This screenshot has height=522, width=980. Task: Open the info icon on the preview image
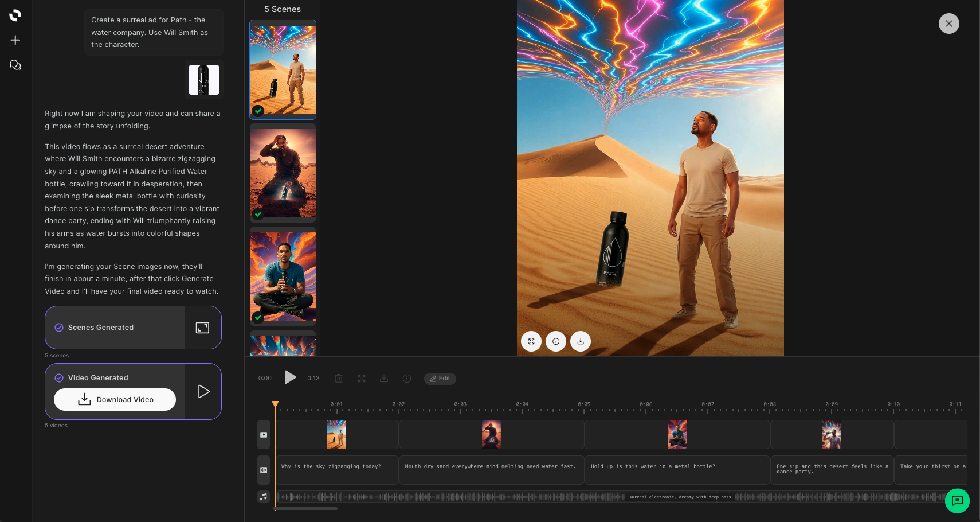coord(555,341)
